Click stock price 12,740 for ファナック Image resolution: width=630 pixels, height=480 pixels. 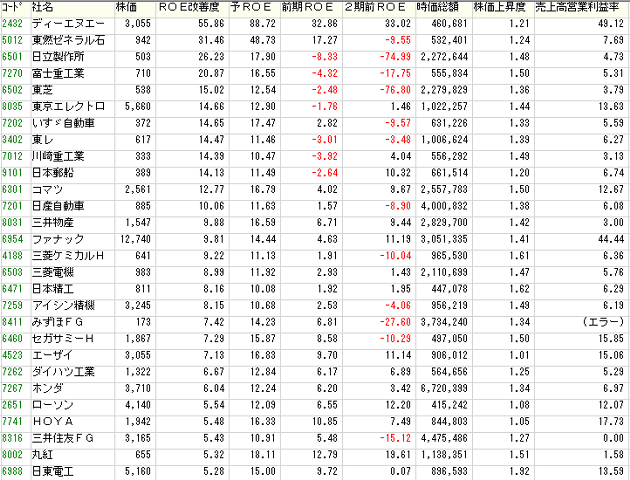point(135,239)
